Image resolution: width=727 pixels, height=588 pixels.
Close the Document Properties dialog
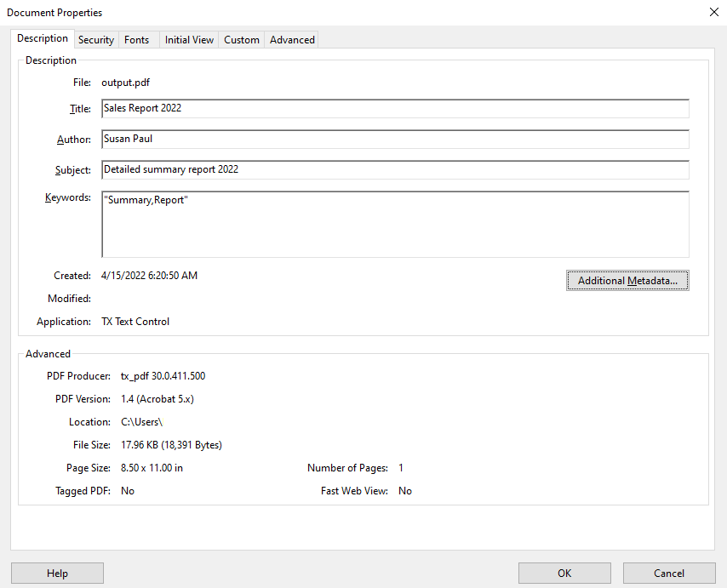pos(714,12)
